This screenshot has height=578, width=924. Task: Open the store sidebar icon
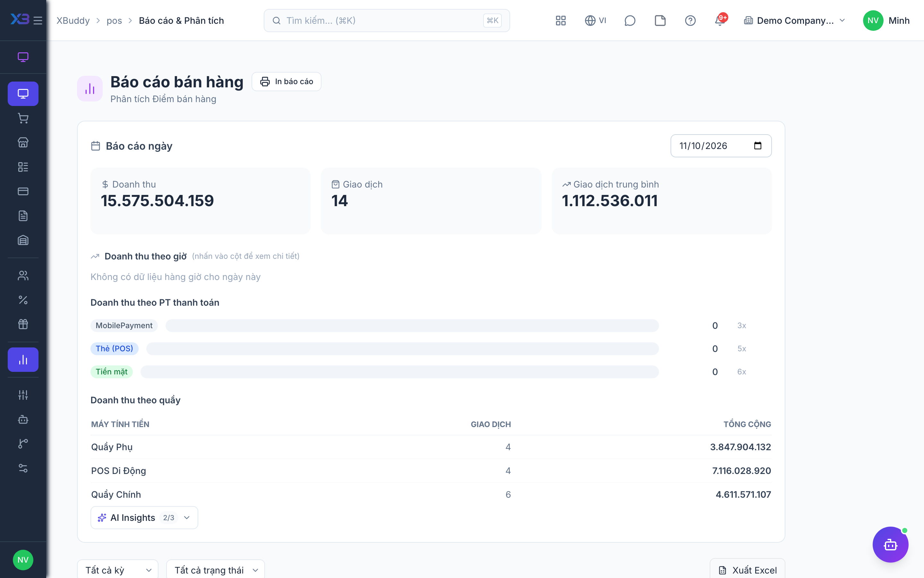23,143
